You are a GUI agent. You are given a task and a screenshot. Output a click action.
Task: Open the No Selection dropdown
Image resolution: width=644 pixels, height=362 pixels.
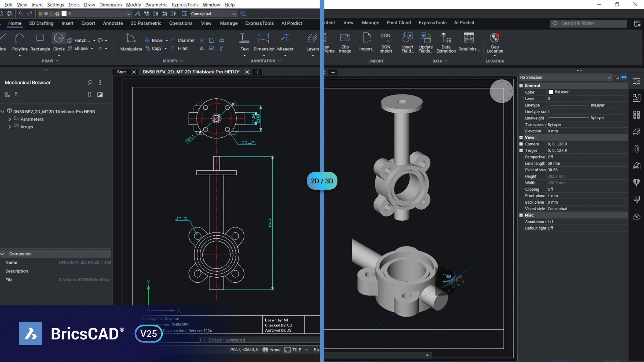(609, 77)
